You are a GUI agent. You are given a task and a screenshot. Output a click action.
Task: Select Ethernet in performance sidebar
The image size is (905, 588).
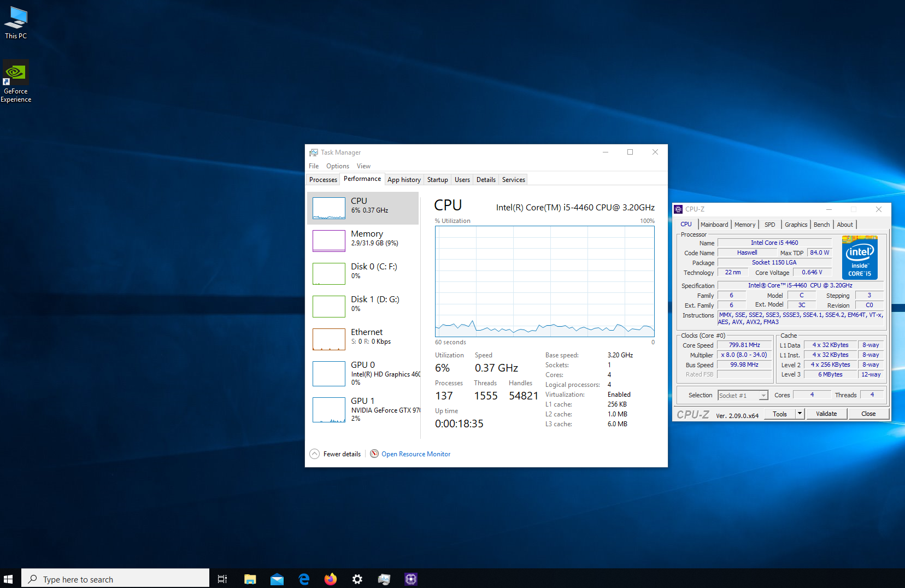pos(363,339)
